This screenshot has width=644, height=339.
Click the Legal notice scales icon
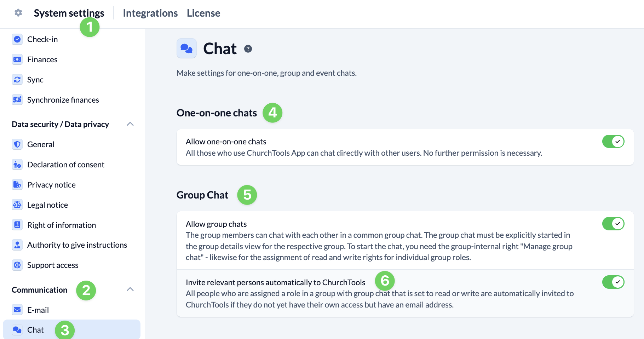pos(17,205)
